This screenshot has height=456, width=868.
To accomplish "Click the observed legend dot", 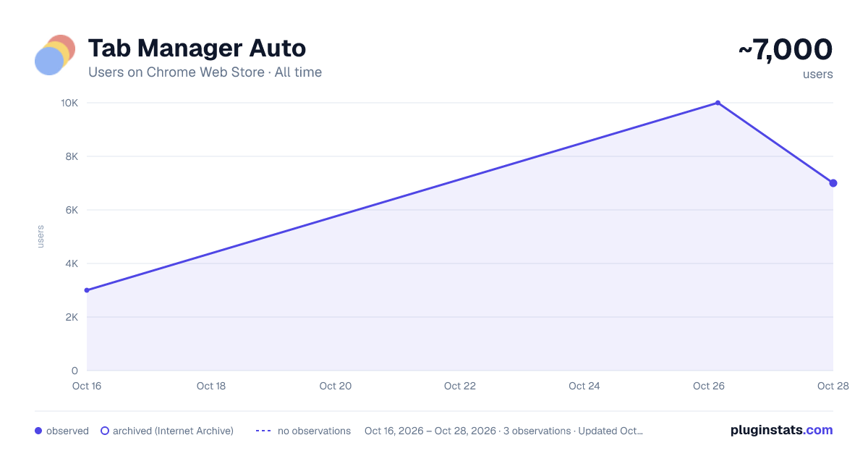I will point(38,431).
